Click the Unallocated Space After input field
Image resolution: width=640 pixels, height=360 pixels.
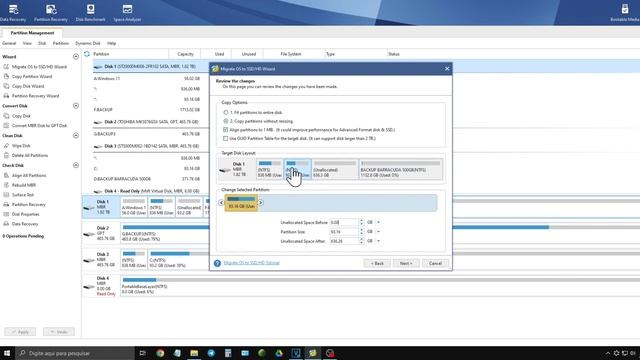[x=344, y=241]
